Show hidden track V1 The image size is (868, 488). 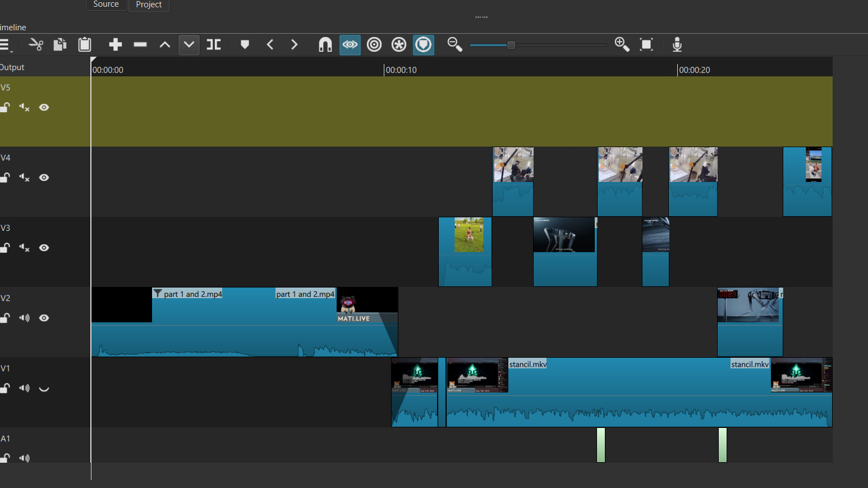pyautogui.click(x=44, y=388)
